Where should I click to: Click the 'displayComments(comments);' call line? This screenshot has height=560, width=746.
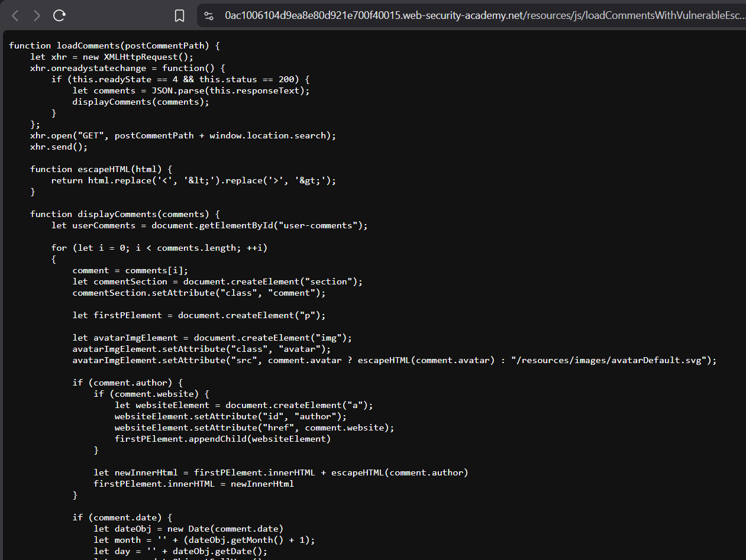(141, 102)
